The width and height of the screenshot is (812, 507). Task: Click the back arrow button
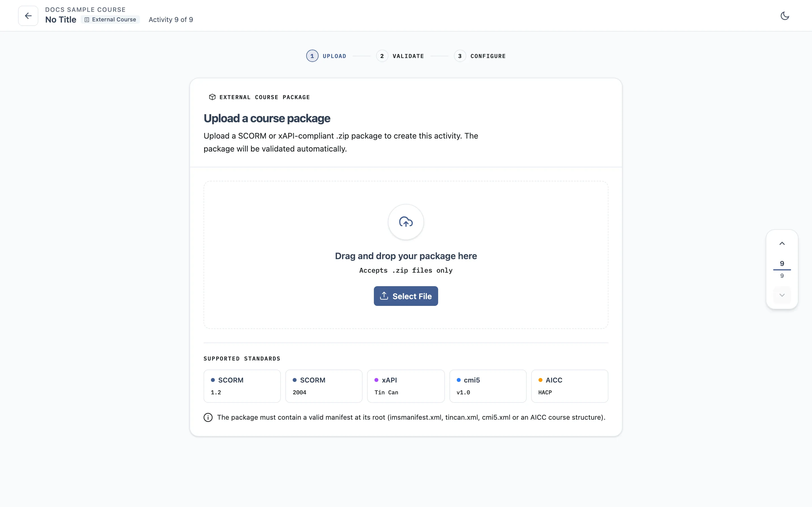pos(28,16)
